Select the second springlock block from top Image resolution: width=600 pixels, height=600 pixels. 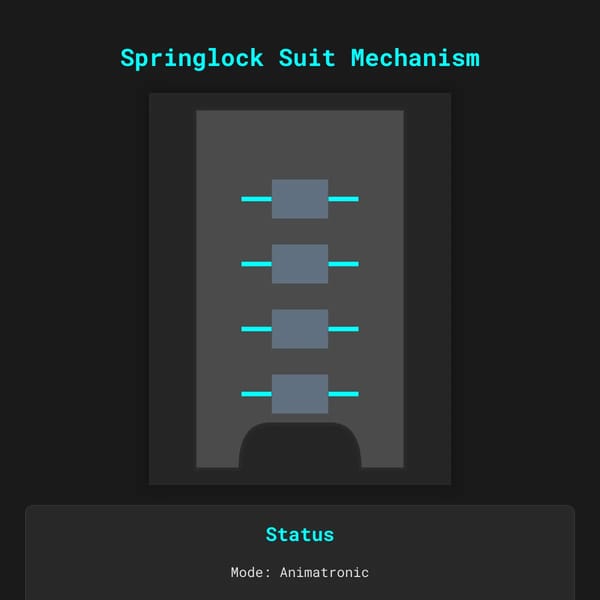pos(300,264)
